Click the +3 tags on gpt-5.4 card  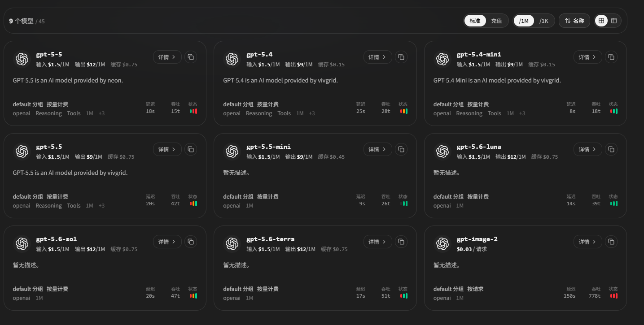(311, 113)
